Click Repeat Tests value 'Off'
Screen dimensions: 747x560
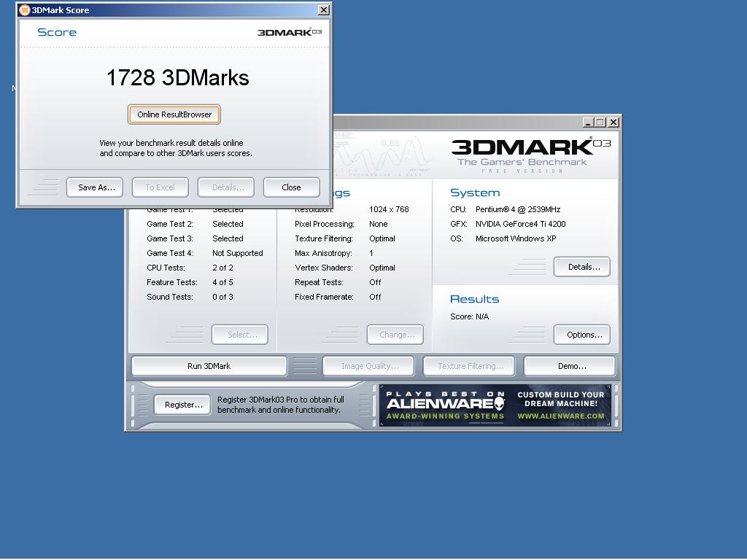(x=375, y=282)
